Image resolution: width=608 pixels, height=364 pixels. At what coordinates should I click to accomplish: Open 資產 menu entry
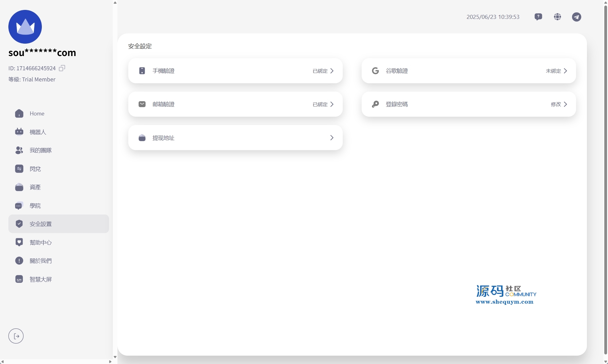(35, 187)
